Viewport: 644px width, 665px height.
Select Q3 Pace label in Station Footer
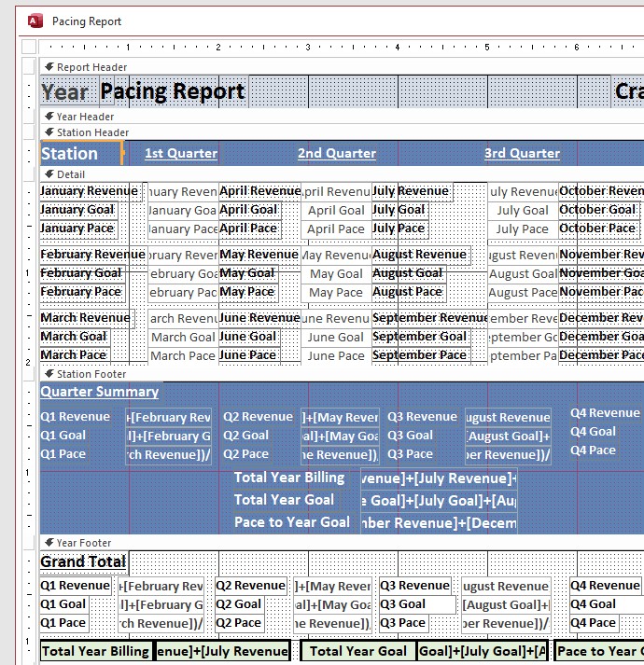410,454
